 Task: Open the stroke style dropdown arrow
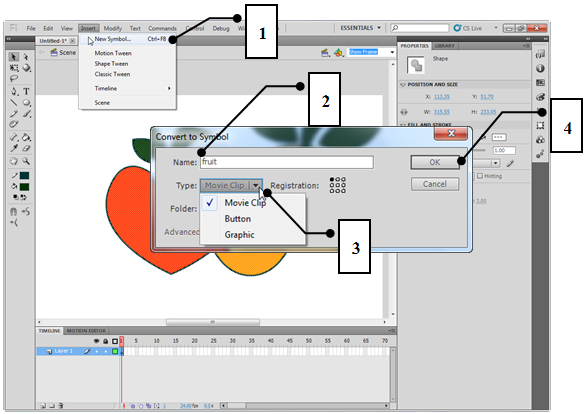pos(496,163)
